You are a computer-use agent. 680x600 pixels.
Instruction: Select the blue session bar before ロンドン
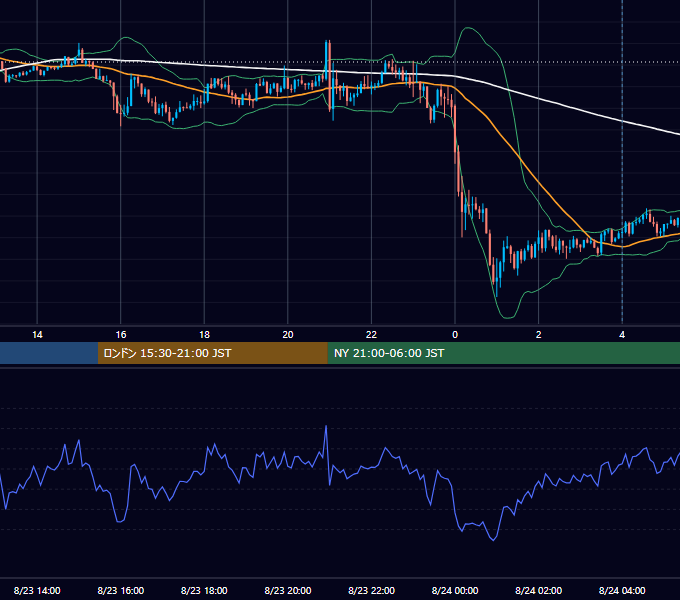tap(49, 353)
